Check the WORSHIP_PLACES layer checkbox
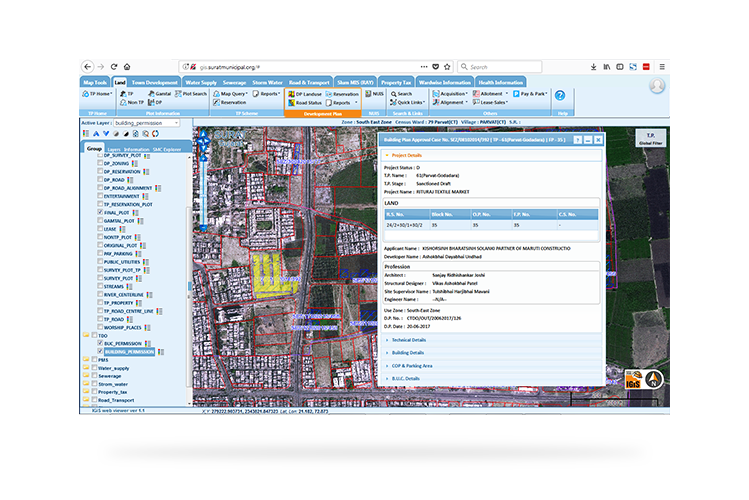This screenshot has height=500, width=749. point(100,327)
